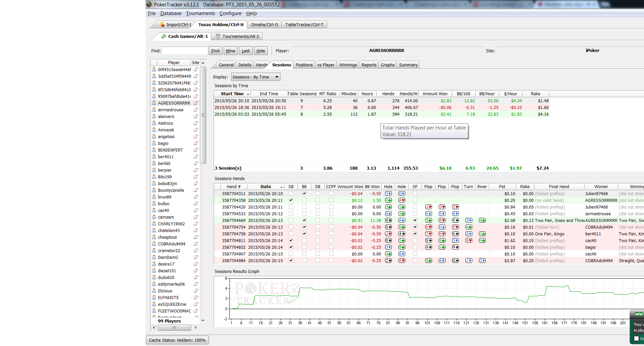Open the File menu
This screenshot has width=644, height=346.
pos(152,13)
